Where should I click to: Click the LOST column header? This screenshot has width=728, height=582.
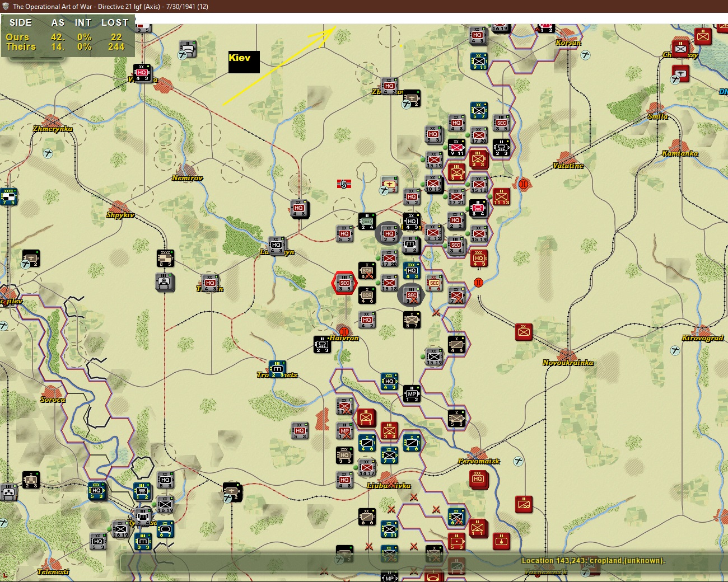[115, 22]
